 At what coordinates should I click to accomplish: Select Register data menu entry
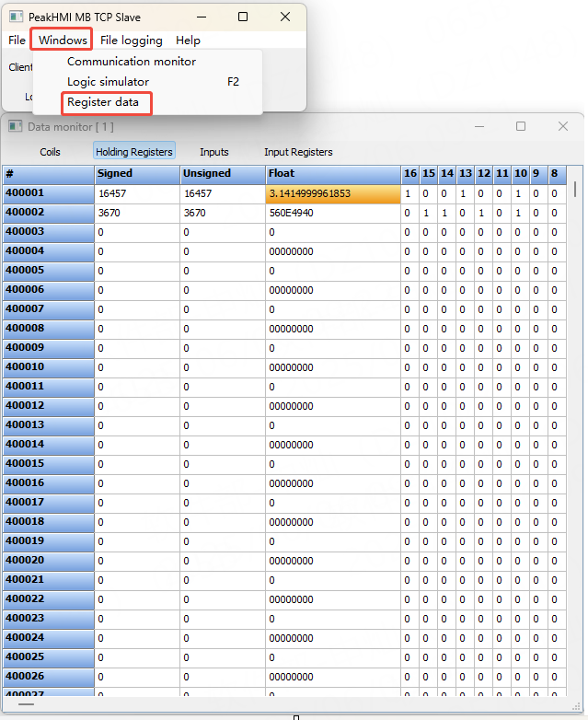(x=103, y=102)
